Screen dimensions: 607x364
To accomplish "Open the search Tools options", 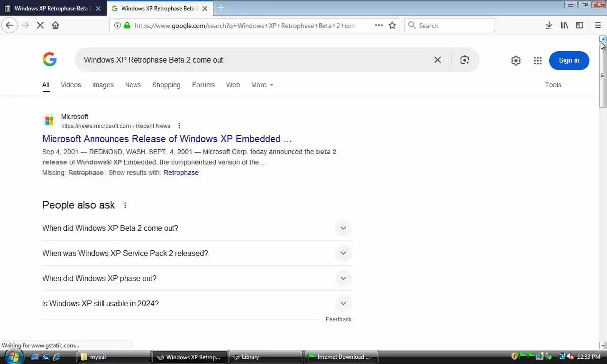I will [553, 85].
